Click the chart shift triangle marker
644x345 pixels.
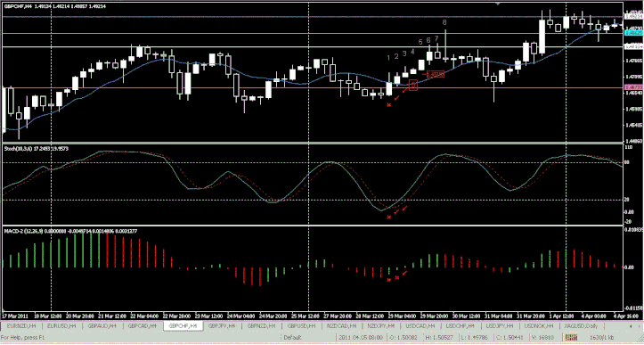(x=499, y=4)
